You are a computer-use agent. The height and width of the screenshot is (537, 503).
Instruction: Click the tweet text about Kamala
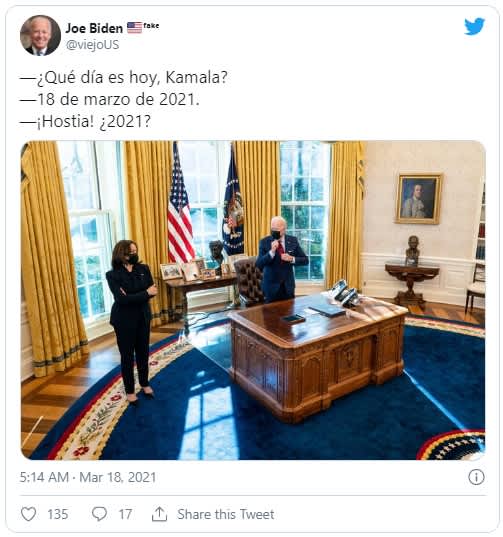pyautogui.click(x=124, y=99)
